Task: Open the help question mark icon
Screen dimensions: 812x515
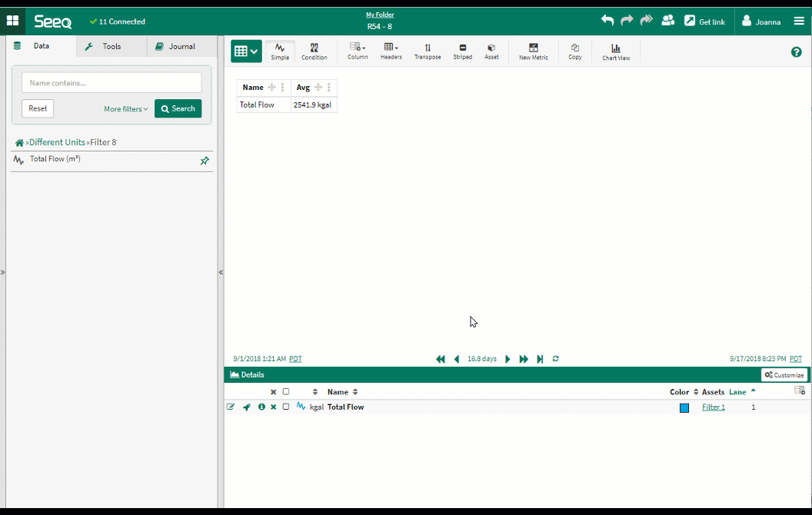Action: tap(797, 52)
